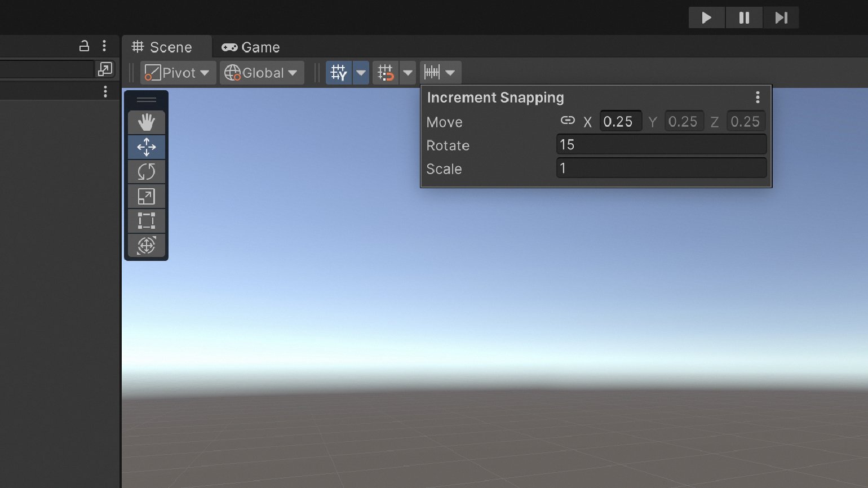The height and width of the screenshot is (488, 868).
Task: Switch to the Scene tab
Action: (162, 47)
